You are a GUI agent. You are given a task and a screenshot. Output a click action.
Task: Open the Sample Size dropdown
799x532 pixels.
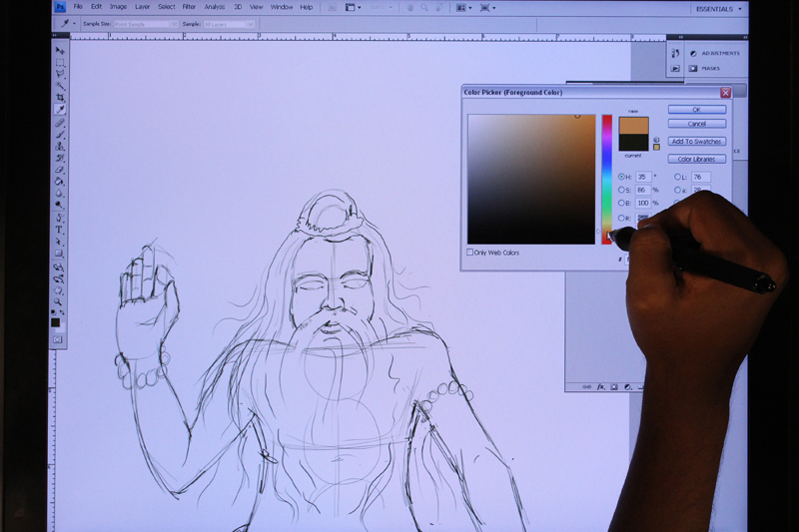point(145,23)
